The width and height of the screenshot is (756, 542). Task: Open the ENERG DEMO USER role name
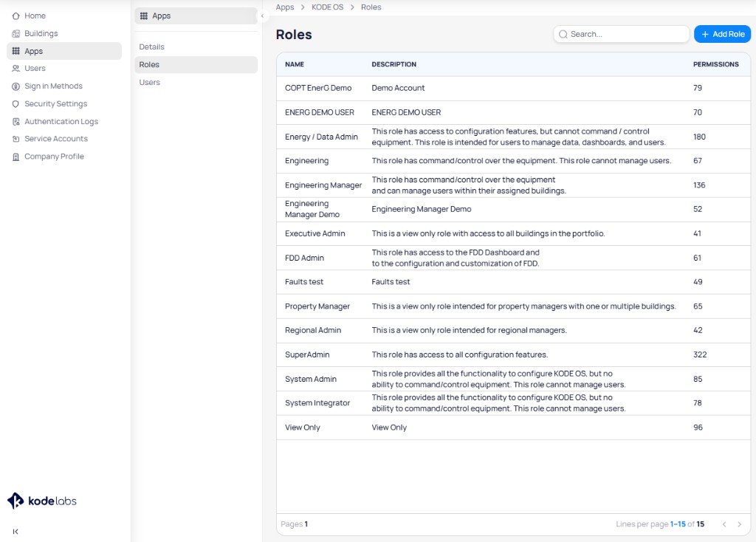(319, 112)
